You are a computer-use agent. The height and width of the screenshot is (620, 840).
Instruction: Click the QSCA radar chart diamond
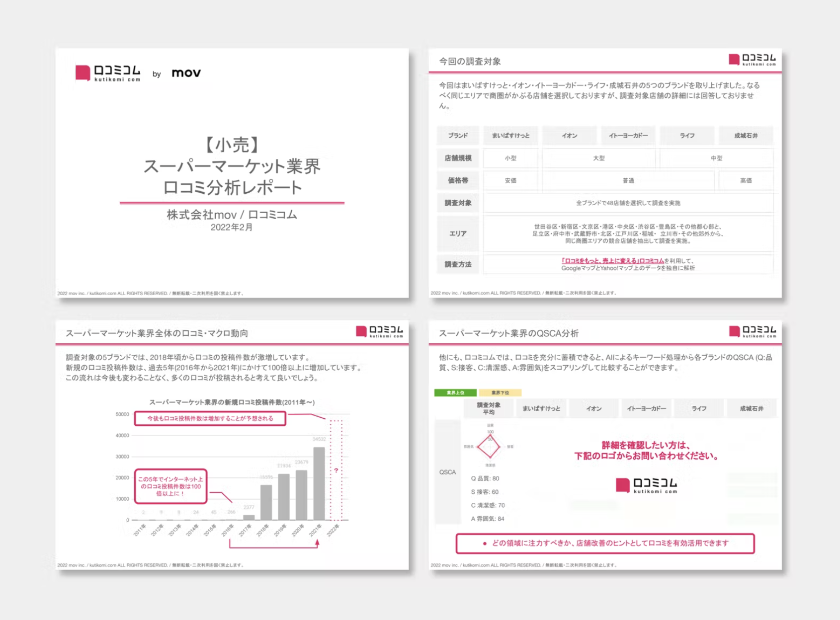pos(489,447)
